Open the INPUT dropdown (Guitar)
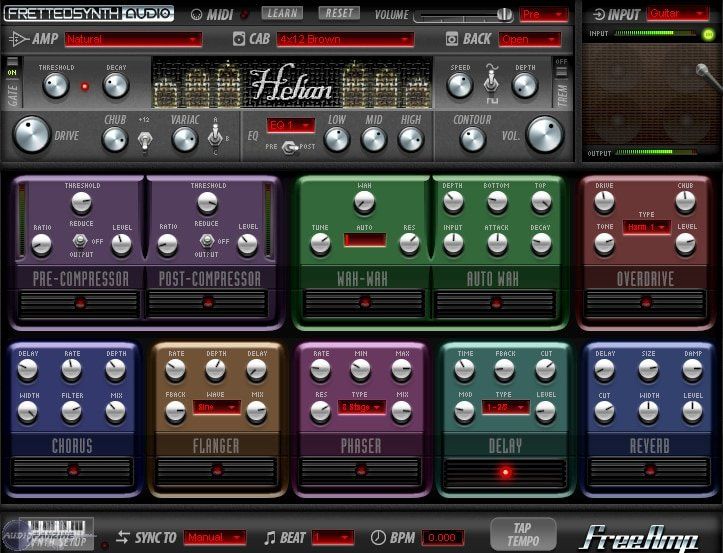 coord(677,14)
